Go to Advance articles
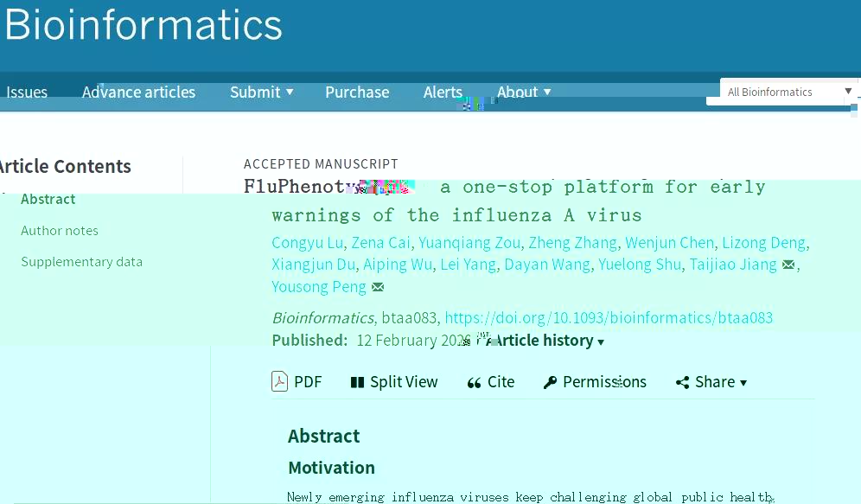This screenshot has width=861, height=504. click(138, 92)
